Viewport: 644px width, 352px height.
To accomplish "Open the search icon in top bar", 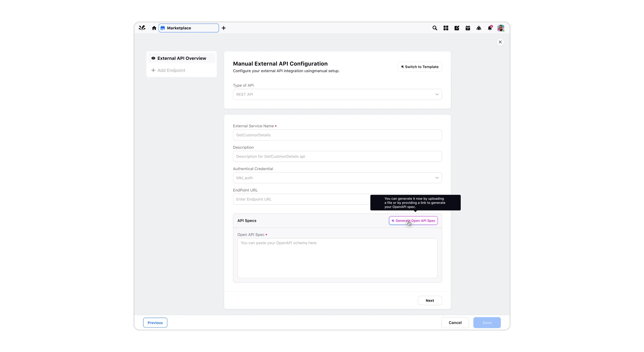I will click(435, 28).
